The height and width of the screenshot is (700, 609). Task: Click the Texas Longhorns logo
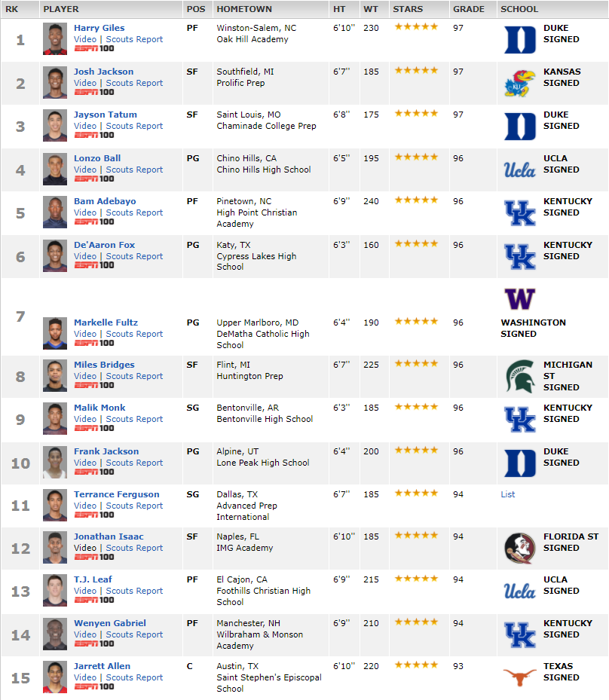click(x=520, y=677)
